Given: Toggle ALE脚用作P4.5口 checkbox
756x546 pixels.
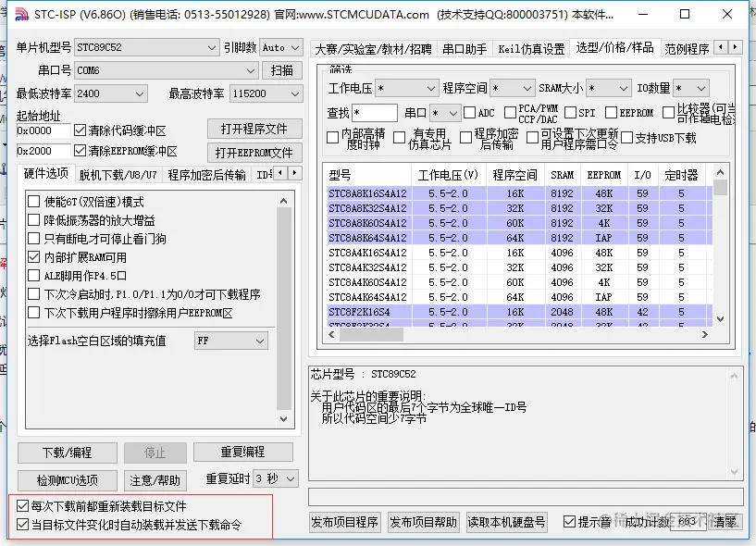Looking at the screenshot, I should (33, 276).
